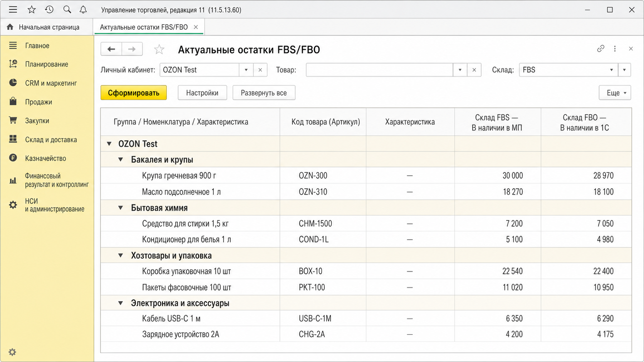Copy link to this report
The image size is (644, 362).
point(600,48)
